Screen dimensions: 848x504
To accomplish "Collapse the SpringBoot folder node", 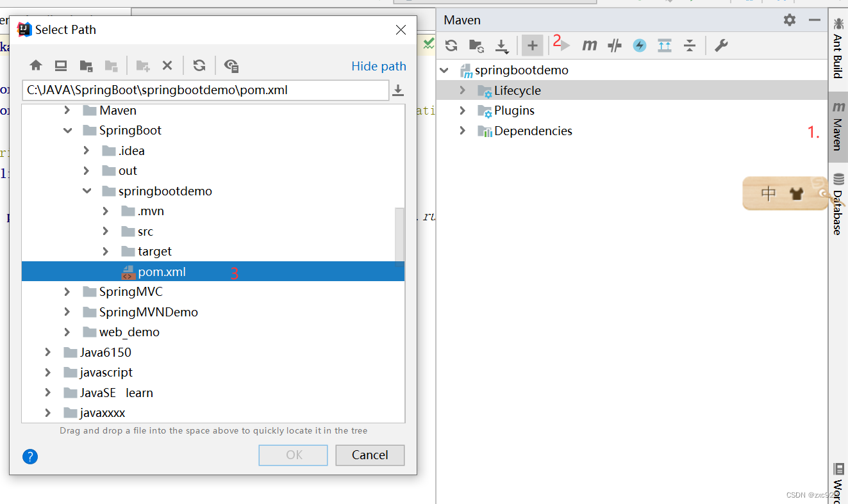I will (x=67, y=131).
